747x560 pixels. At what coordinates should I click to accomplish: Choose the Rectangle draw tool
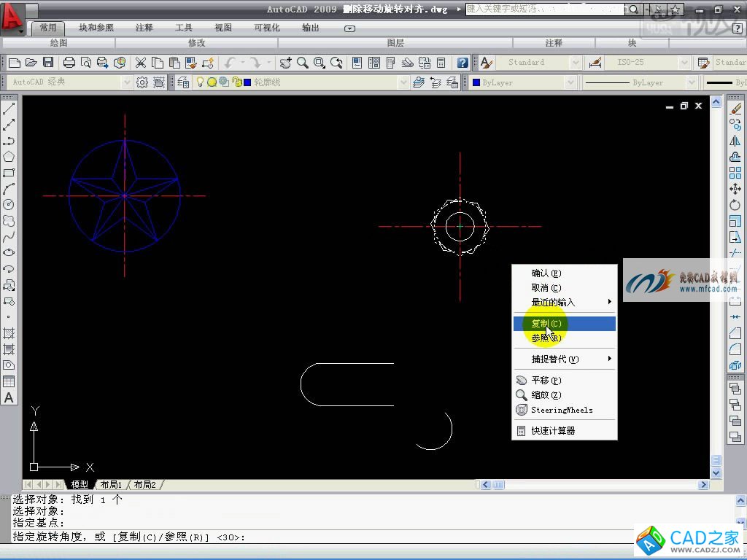9,173
